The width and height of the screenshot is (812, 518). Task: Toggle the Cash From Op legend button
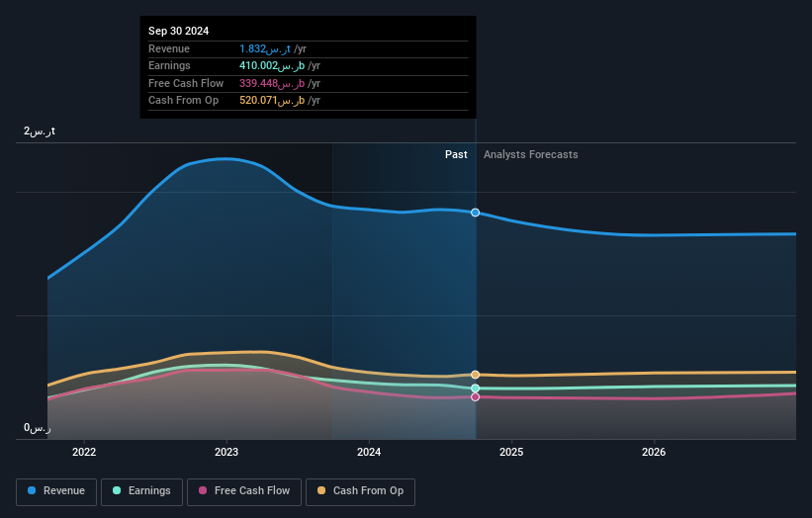[360, 491]
